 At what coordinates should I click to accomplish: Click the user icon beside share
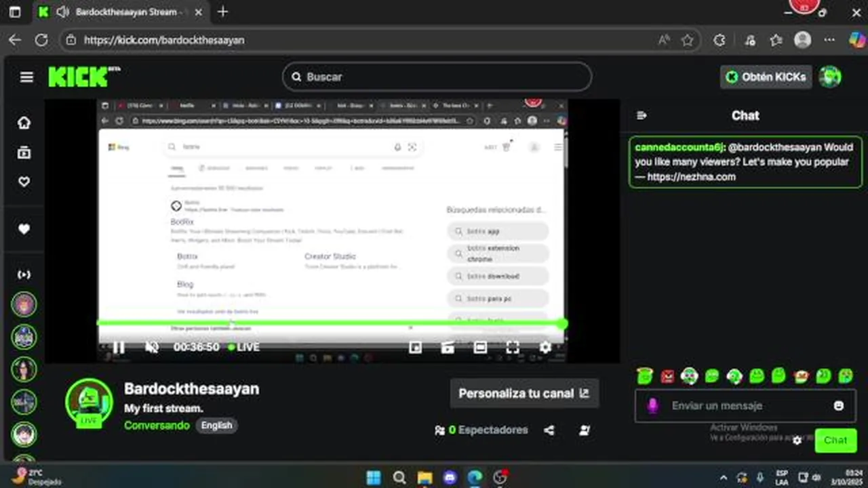(x=585, y=430)
